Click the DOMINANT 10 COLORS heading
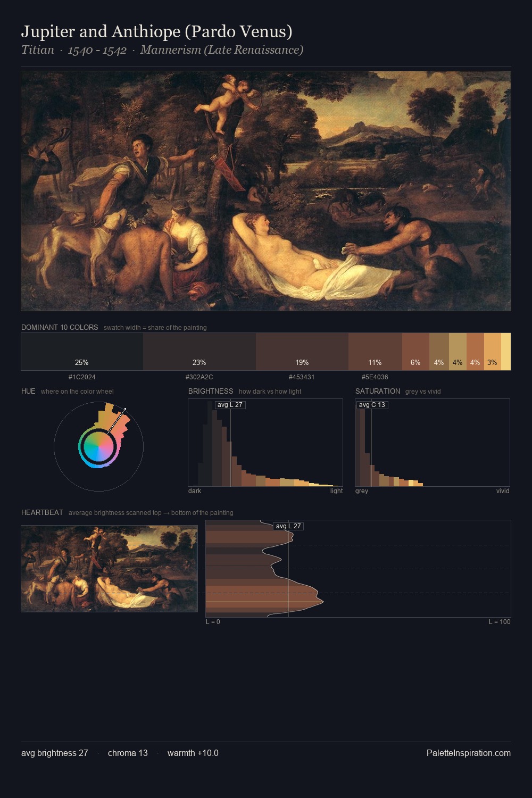This screenshot has width=532, height=798. [x=60, y=327]
